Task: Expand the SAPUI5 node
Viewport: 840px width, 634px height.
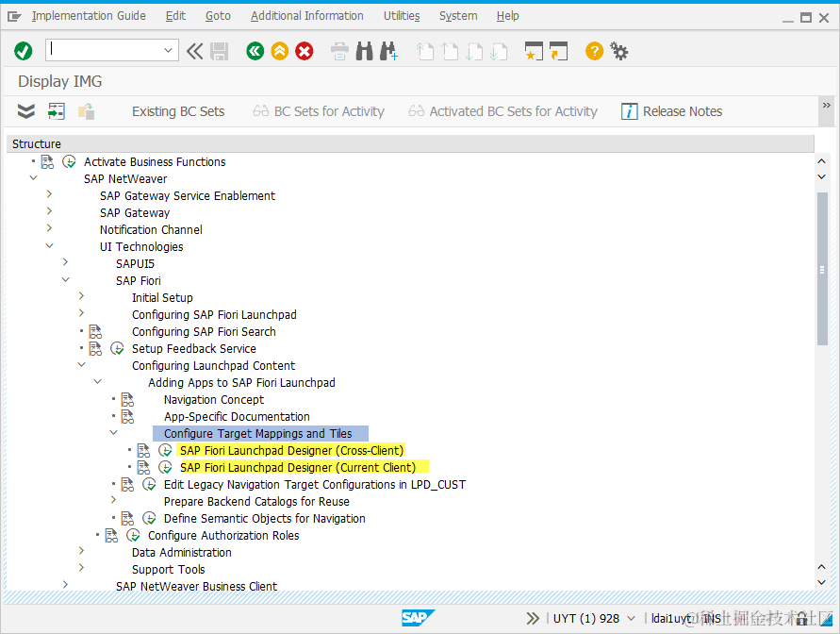Action: point(65,262)
